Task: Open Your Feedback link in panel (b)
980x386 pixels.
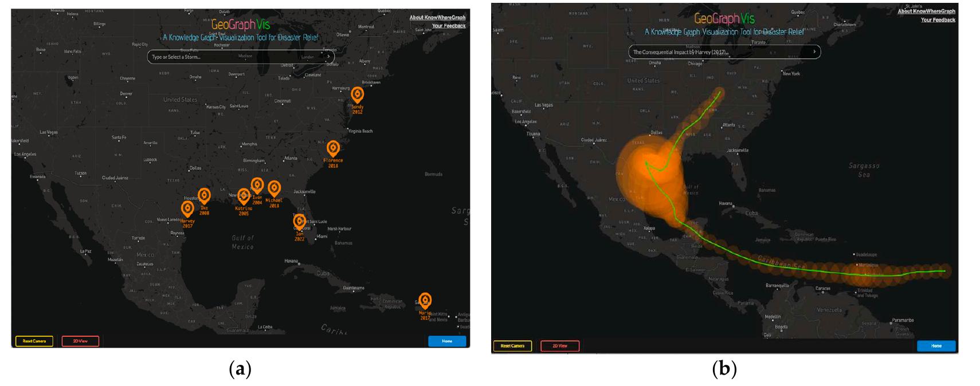Action: click(938, 20)
